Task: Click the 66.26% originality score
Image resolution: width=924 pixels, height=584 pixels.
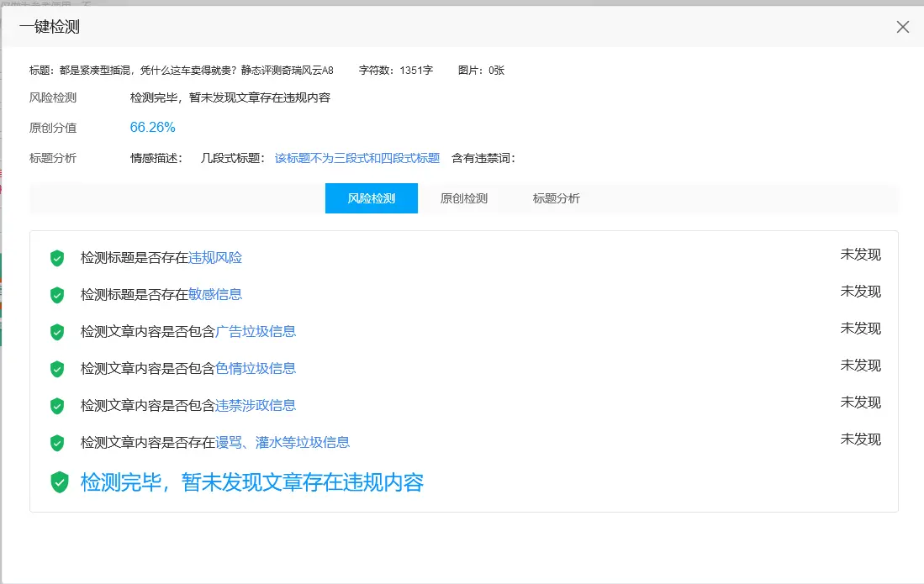Action: tap(152, 128)
